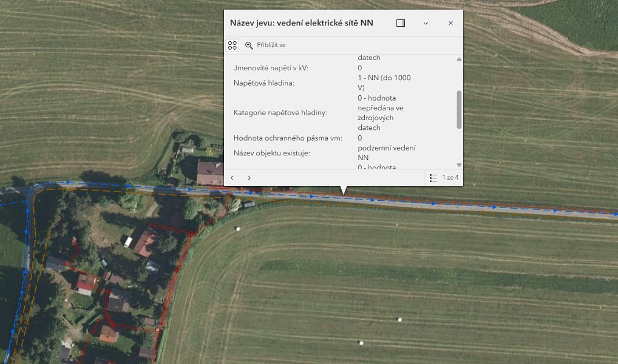618x364 pixels.
Task: Click the popup title 'Název jevu: vedení elektrické sítě NN'
Action: point(302,23)
